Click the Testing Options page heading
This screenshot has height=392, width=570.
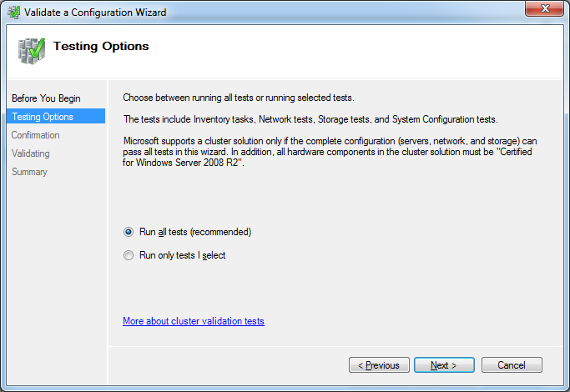(x=101, y=46)
